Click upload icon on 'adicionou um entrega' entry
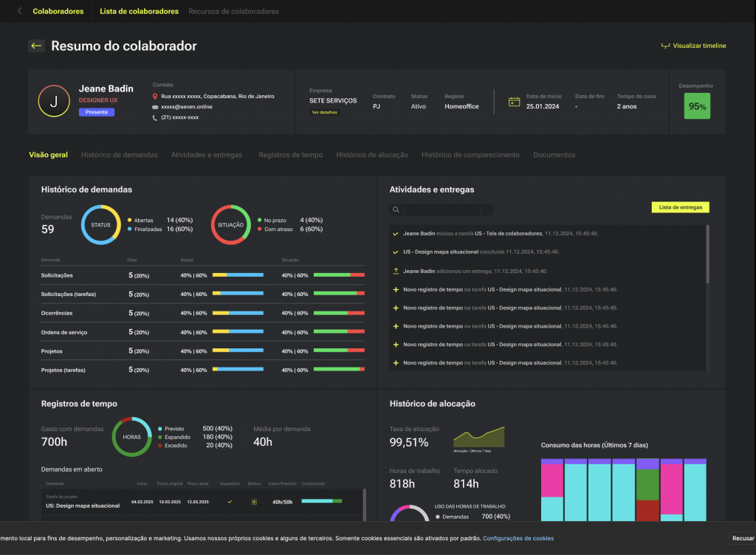Screen dimensions: 756x555 coord(396,272)
